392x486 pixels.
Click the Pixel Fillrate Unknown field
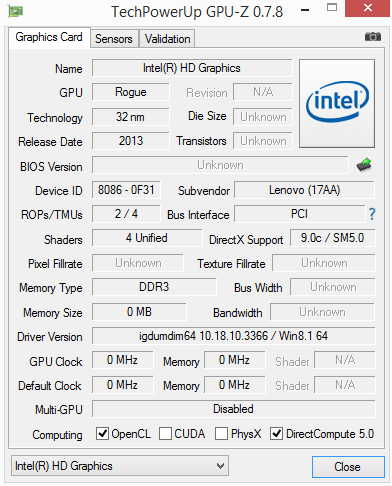coord(138,263)
